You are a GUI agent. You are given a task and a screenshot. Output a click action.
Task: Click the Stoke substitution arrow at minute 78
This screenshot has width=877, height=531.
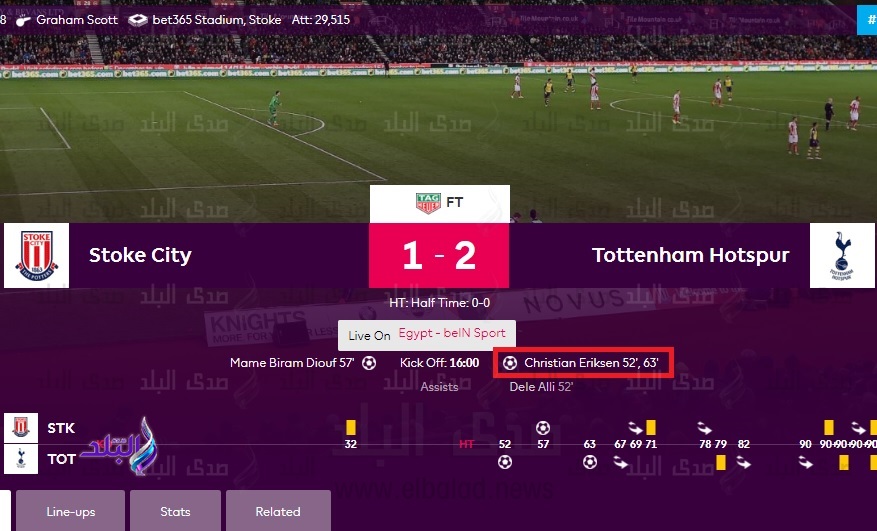[704, 429]
